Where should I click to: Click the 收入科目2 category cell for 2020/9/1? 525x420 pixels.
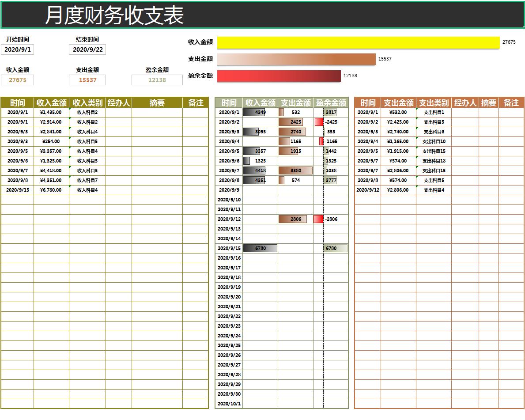tap(87, 112)
